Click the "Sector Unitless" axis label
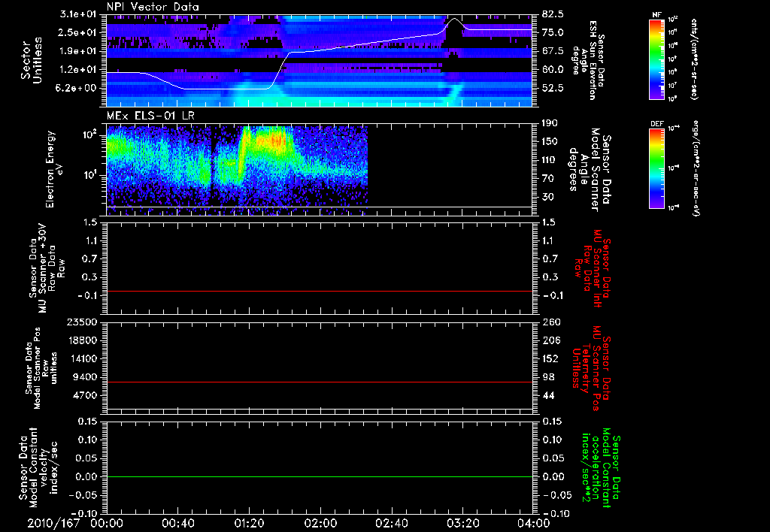Viewport: 770px width, 532px height. [x=32, y=60]
